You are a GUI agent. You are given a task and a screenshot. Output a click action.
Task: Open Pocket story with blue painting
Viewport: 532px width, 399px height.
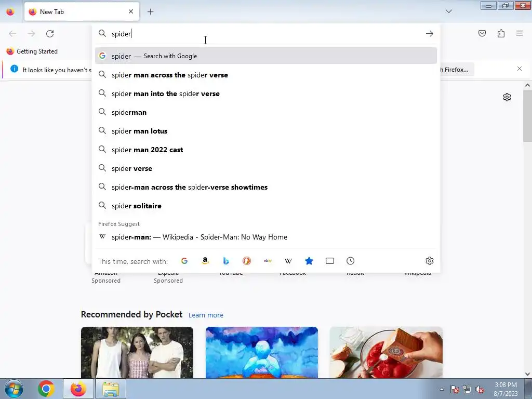[262, 353]
